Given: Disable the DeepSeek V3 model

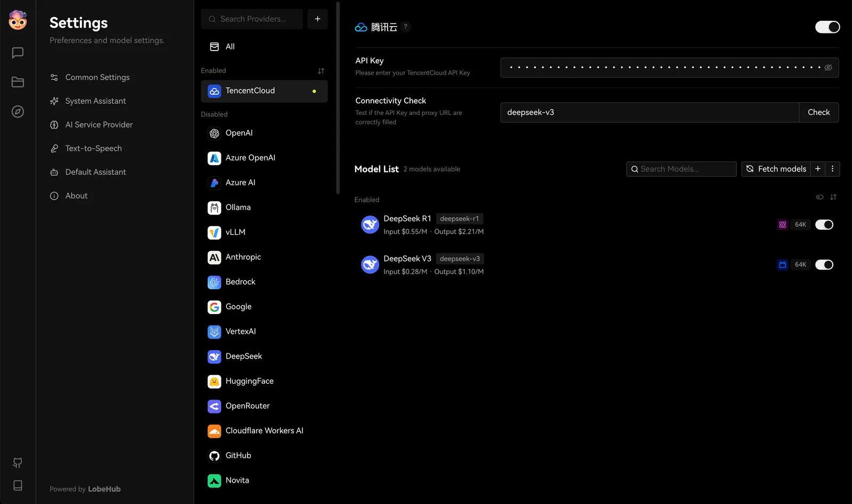Looking at the screenshot, I should click(824, 265).
